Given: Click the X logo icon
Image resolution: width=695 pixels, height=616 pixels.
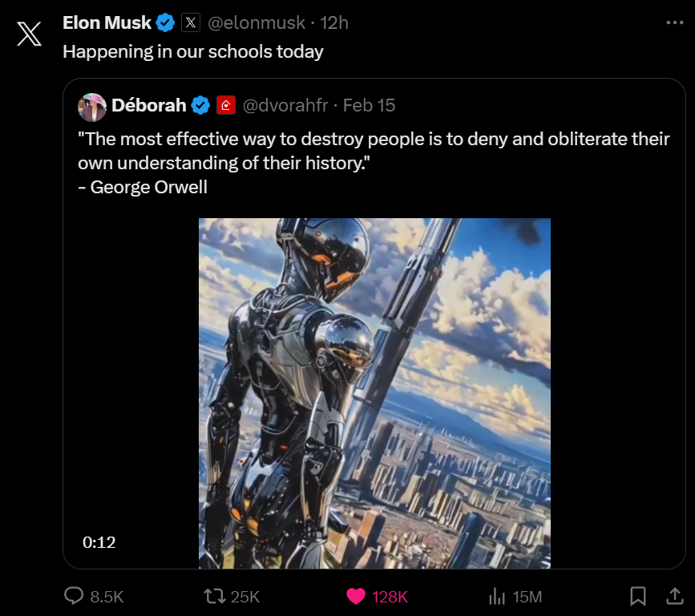Looking at the screenshot, I should [29, 34].
